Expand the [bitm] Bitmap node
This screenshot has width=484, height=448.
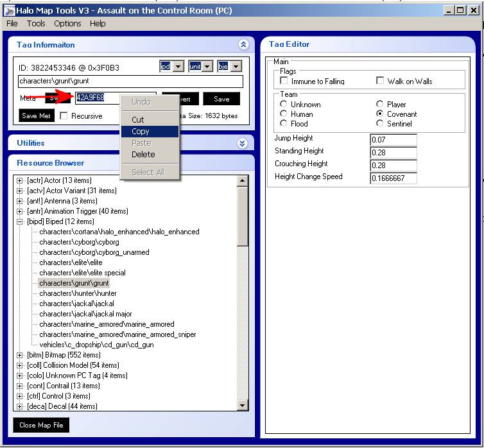[x=19, y=355]
